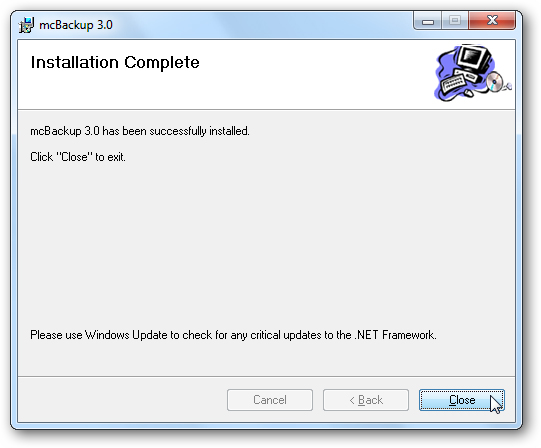Image resolution: width=541 pixels, height=448 pixels.
Task: Click the "Installation Complete" heading
Action: [x=115, y=62]
